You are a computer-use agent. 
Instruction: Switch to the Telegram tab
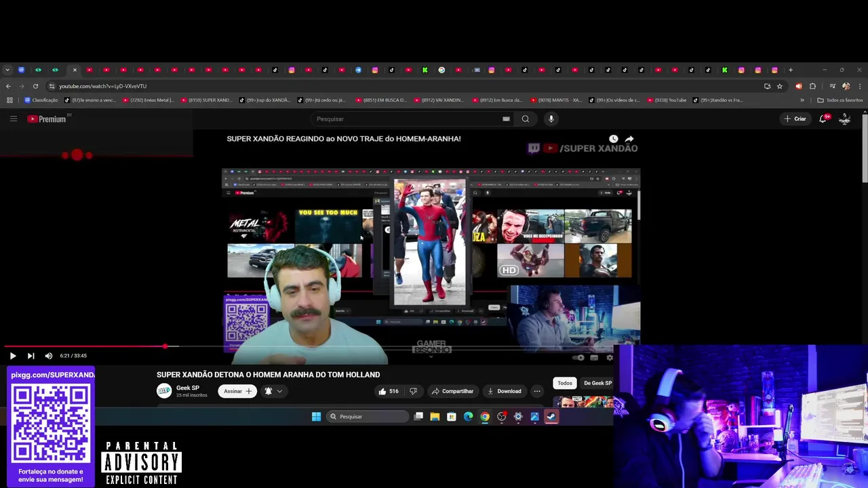pyautogui.click(x=358, y=70)
